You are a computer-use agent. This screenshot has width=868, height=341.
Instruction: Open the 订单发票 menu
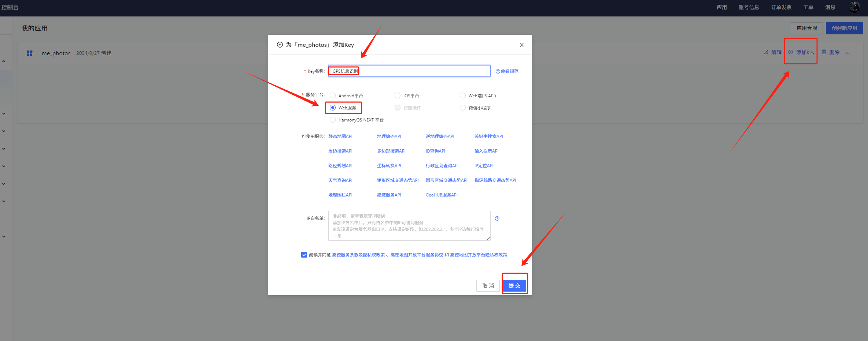[781, 7]
